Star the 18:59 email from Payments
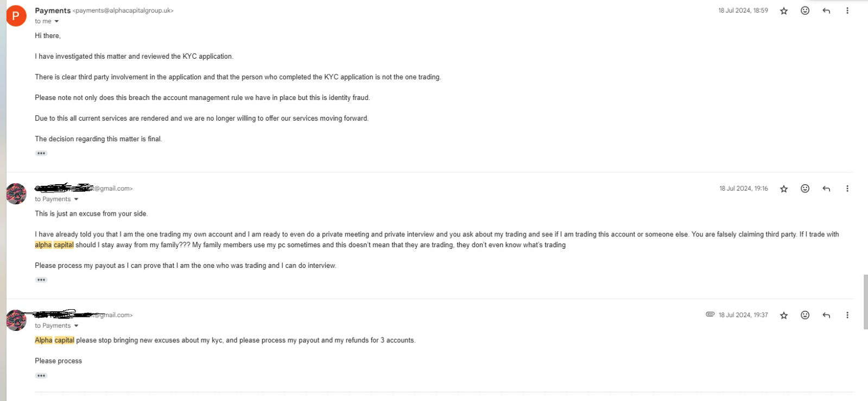 tap(784, 11)
